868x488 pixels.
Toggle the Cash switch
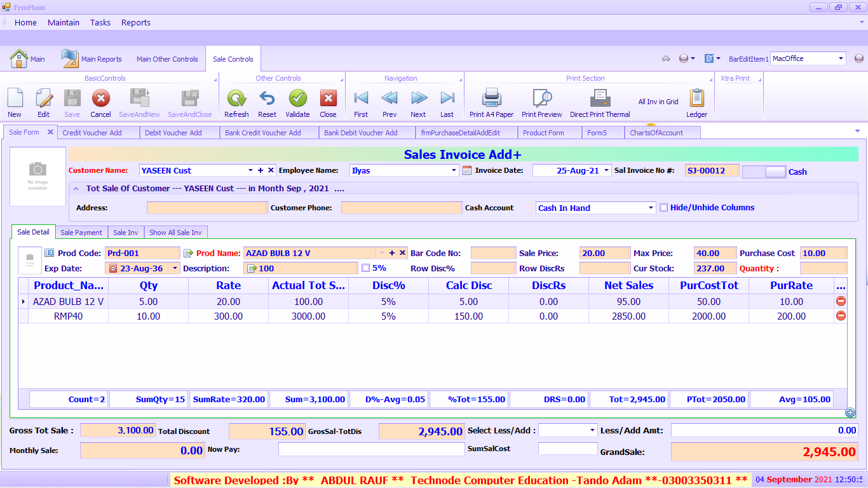(x=764, y=172)
